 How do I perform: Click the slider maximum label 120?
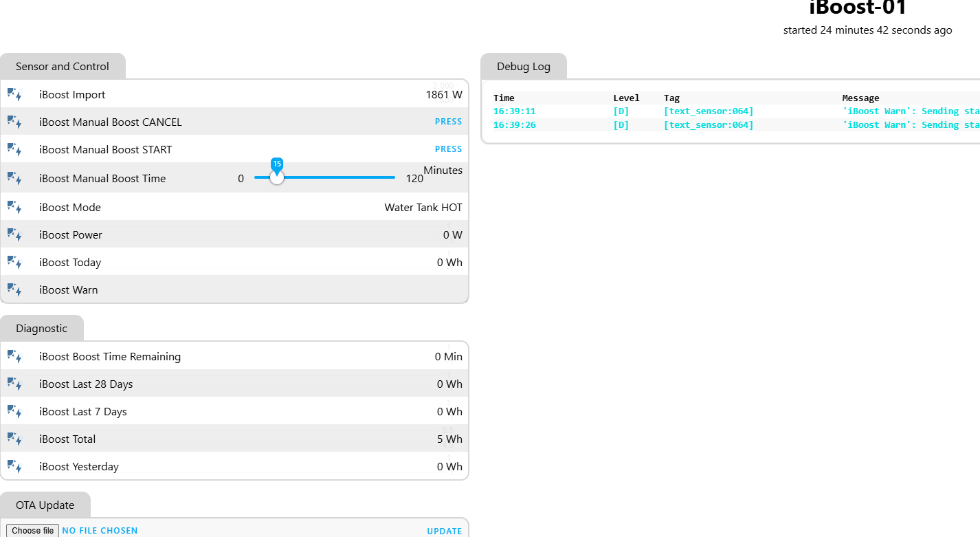tap(414, 179)
